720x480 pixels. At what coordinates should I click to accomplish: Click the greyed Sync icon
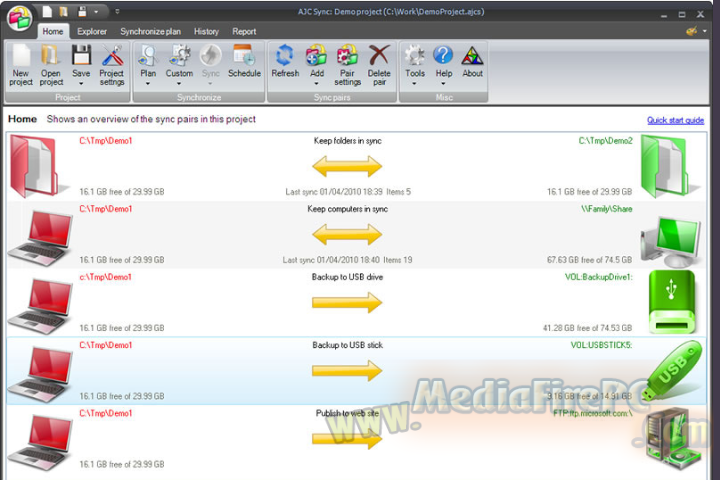click(x=210, y=56)
